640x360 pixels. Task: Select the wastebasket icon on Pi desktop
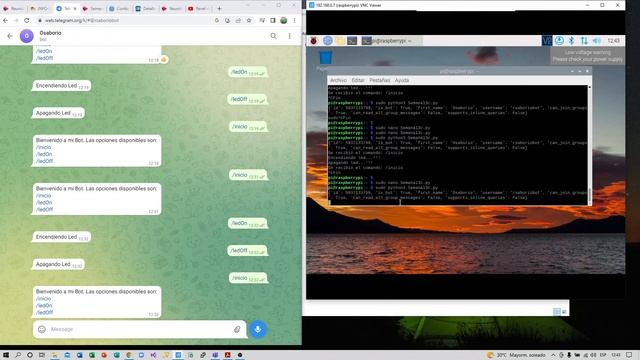pos(325,59)
